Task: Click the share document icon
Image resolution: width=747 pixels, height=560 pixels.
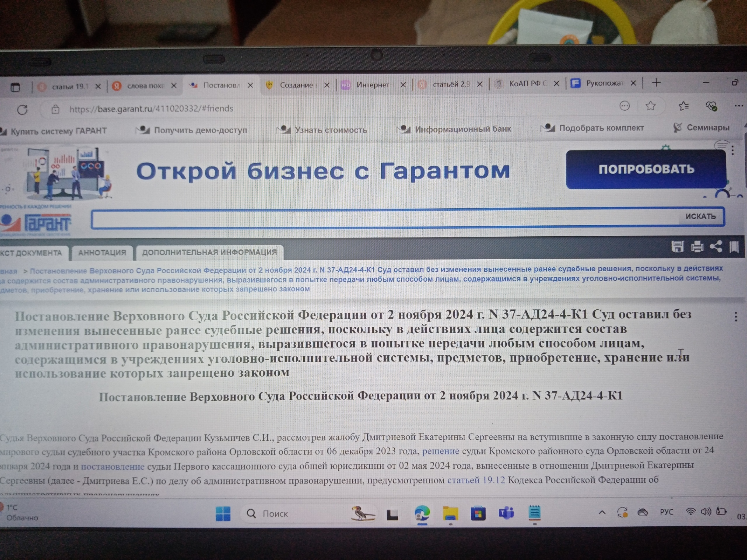Action: pos(715,246)
